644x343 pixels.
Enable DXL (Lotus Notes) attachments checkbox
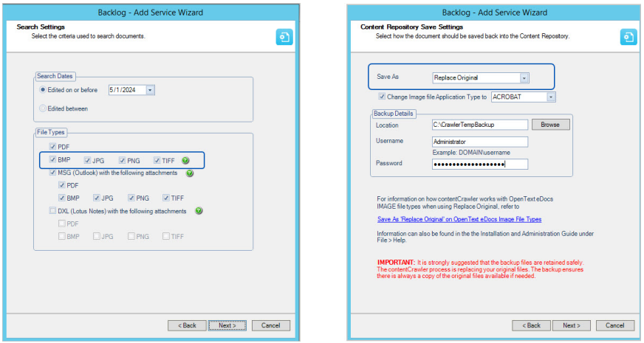click(x=52, y=211)
